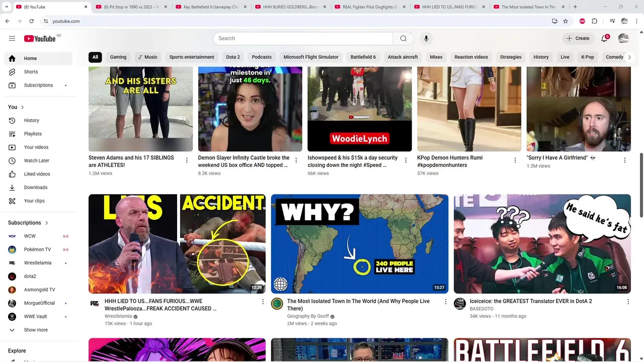Screen dimensions: 644x362
Task: Type in the Search input field
Action: coord(303,38)
